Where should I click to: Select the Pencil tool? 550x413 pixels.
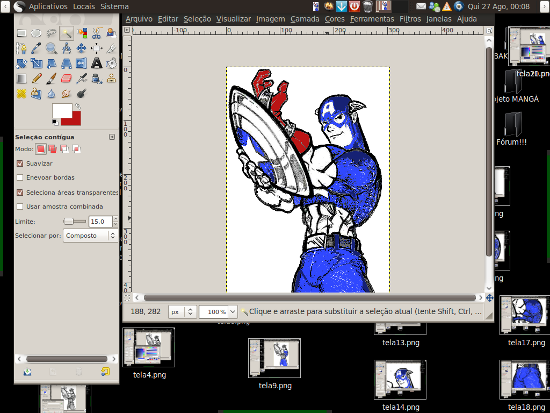point(36,79)
